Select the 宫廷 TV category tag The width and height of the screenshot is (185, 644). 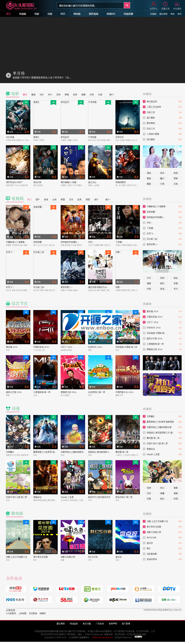tap(175, 278)
